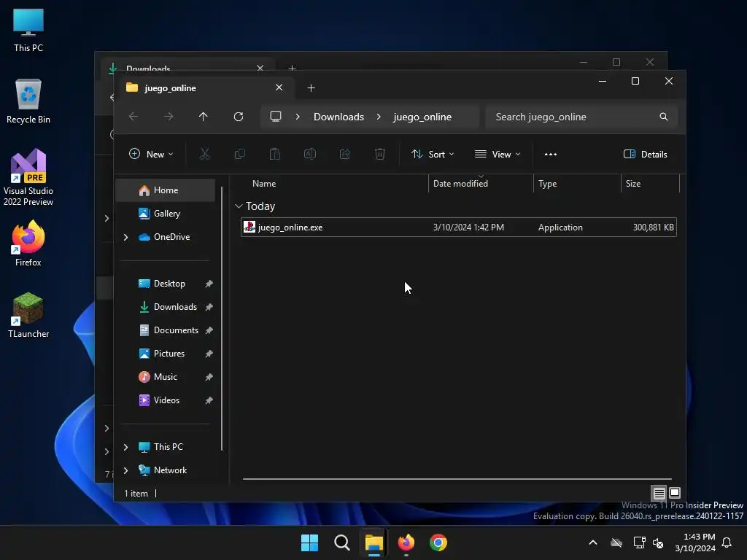Close the Downloads tab in the background window
The height and width of the screenshot is (560, 747).
(260, 68)
